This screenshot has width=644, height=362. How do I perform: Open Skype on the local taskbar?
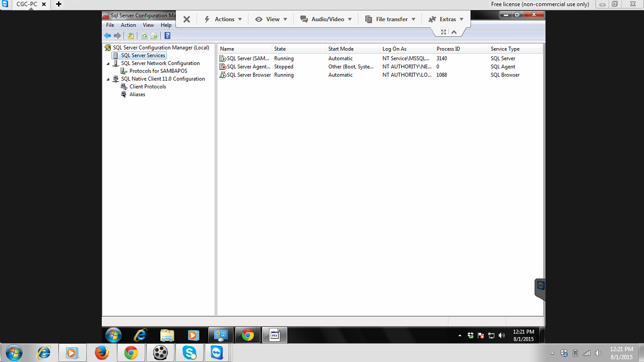coord(190,353)
